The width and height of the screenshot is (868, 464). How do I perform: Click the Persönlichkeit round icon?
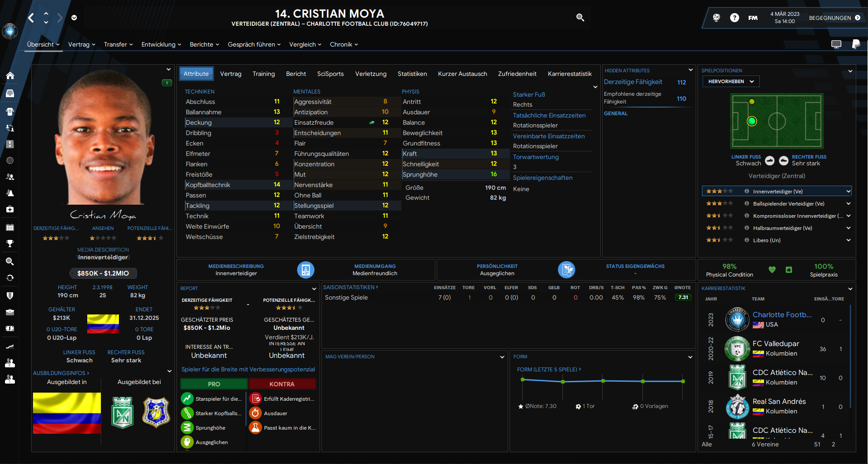[x=566, y=270]
